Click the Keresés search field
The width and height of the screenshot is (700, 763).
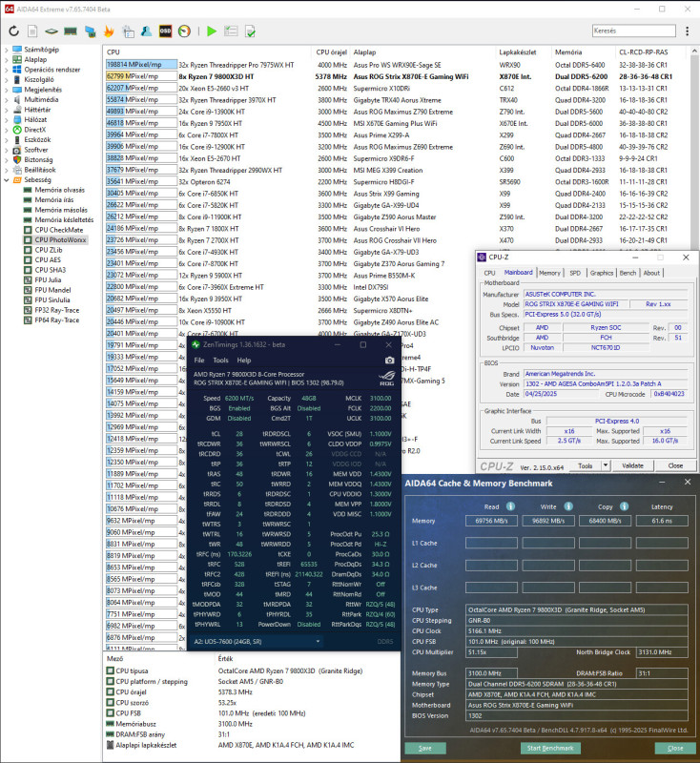[634, 31]
